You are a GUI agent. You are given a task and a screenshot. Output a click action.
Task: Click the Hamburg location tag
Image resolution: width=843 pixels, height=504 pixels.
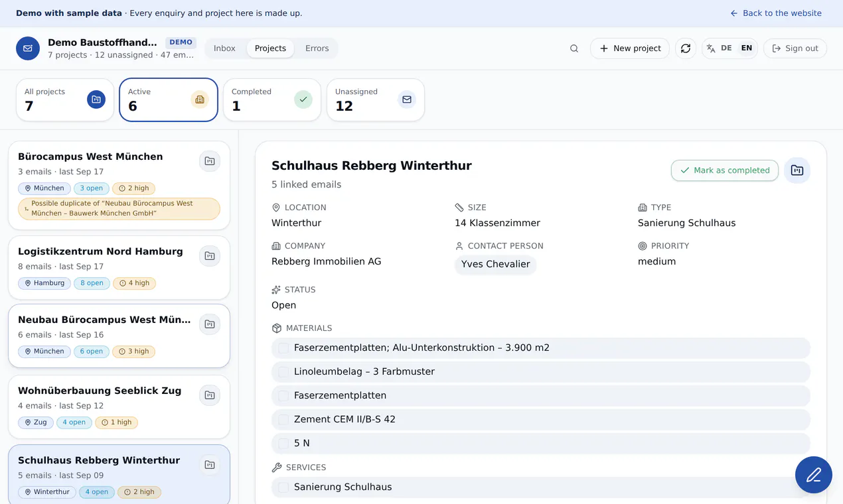(44, 283)
